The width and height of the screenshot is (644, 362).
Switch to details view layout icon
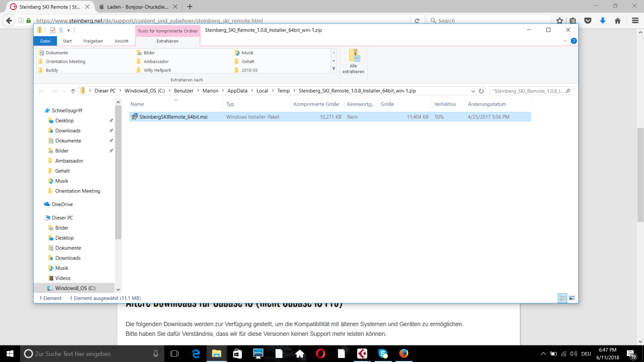pyautogui.click(x=563, y=298)
